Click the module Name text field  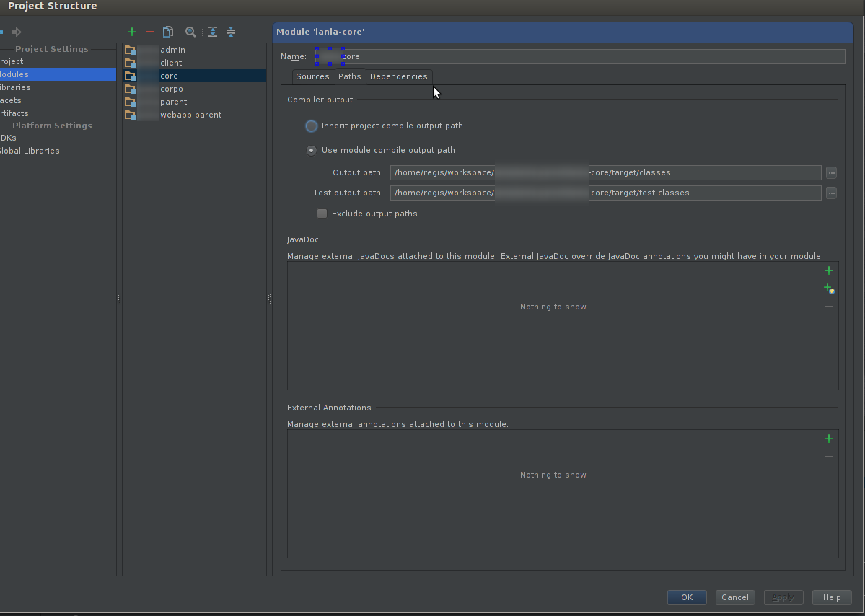point(577,56)
